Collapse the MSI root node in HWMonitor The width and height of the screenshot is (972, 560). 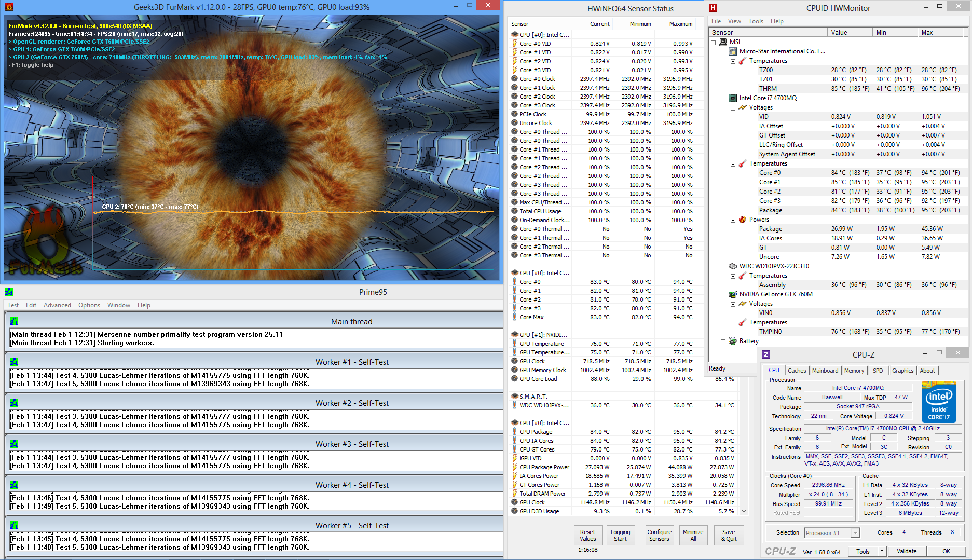[714, 42]
